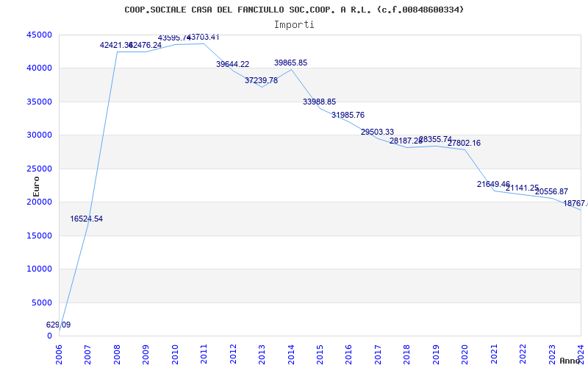Select the 20556.87 data label
Screen dimensions: 588x368
pos(552,191)
